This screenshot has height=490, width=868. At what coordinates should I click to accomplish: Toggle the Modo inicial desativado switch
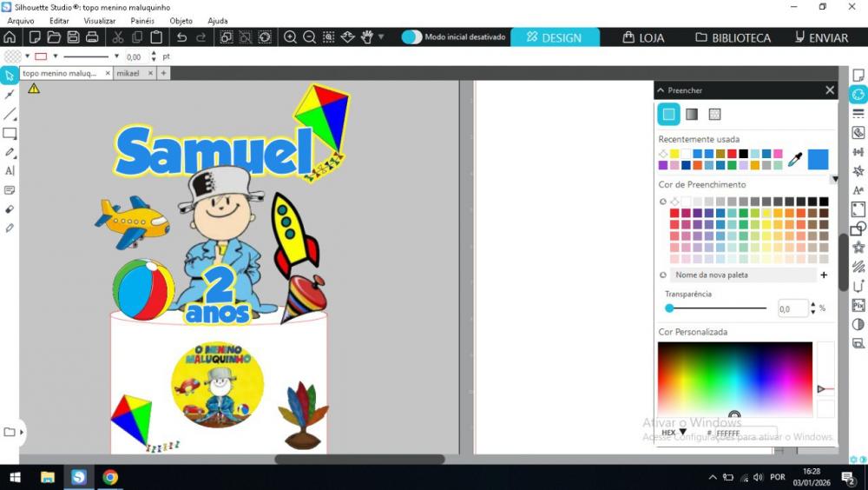[411, 37]
